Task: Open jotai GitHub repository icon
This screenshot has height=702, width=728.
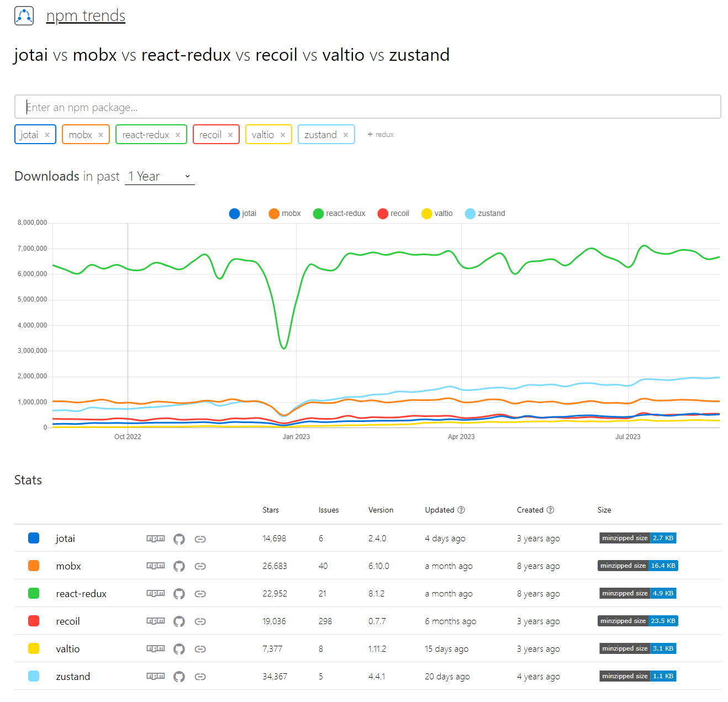Action: coord(179,539)
